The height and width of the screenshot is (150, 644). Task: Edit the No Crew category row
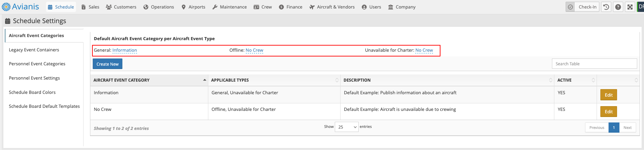[609, 112]
